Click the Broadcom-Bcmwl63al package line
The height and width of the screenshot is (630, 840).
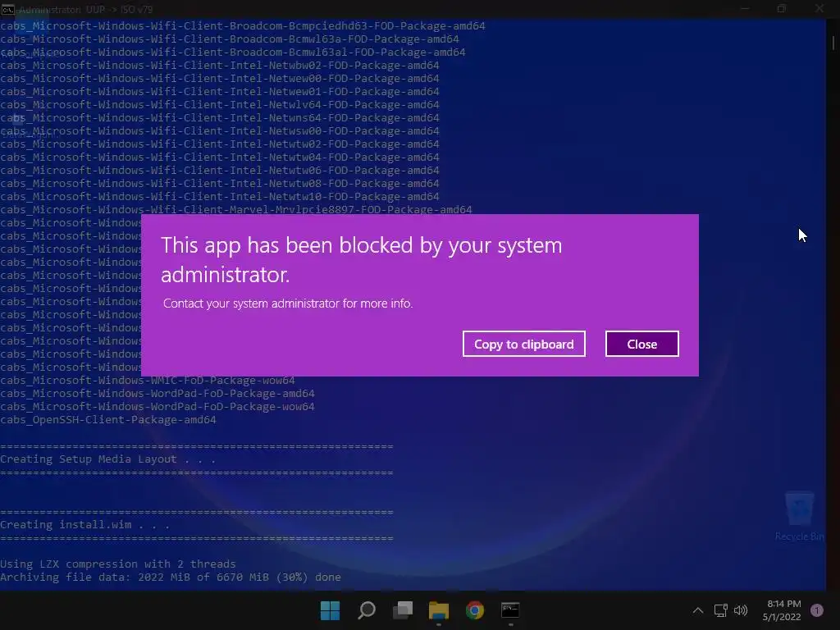233,52
